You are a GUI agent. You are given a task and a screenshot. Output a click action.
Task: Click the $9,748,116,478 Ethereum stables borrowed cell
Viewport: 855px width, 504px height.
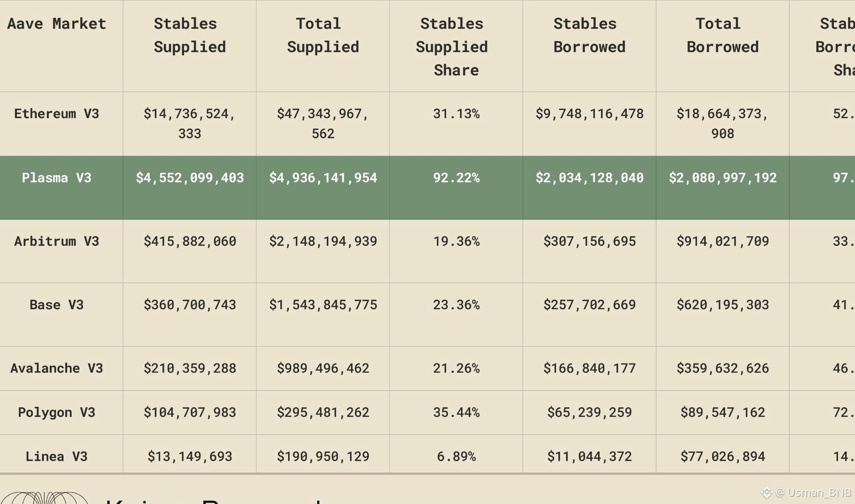[x=589, y=114]
